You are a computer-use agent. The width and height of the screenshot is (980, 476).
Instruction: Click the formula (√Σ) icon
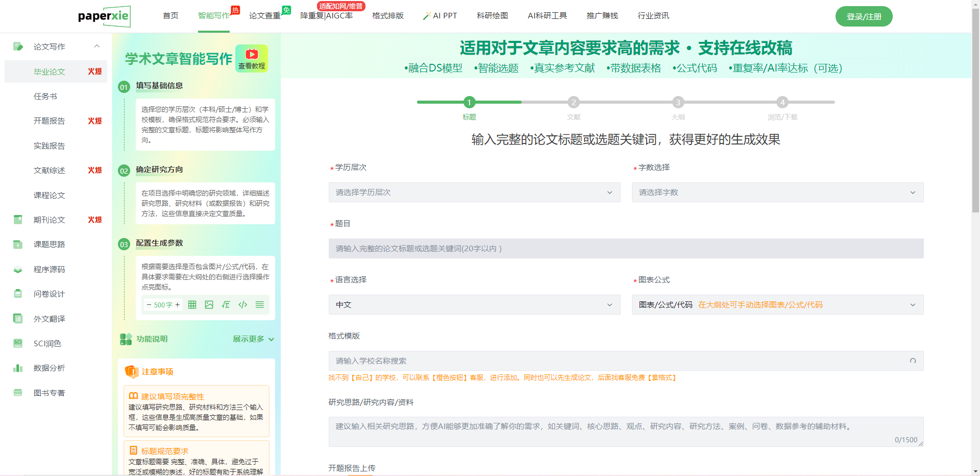pos(226,305)
